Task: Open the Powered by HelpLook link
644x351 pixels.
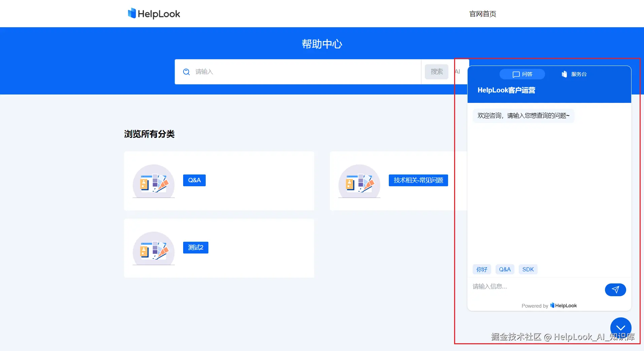Action: pos(549,306)
